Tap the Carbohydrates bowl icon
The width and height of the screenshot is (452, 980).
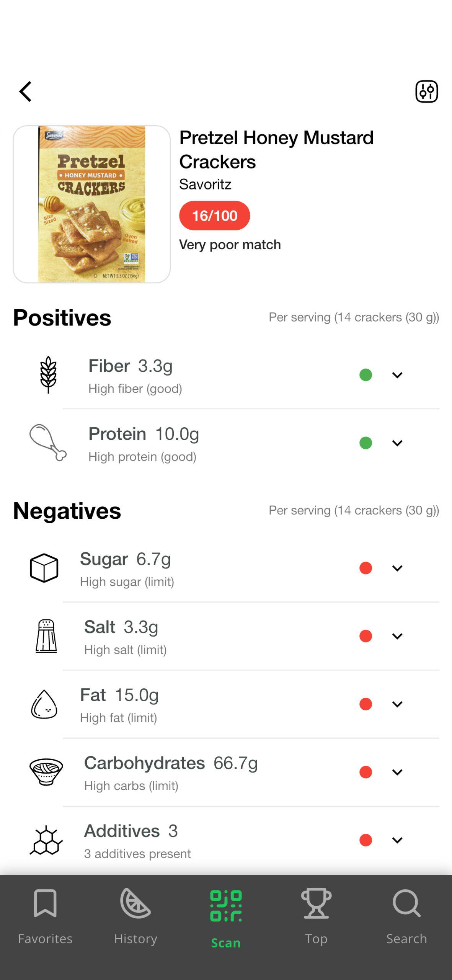pos(46,772)
